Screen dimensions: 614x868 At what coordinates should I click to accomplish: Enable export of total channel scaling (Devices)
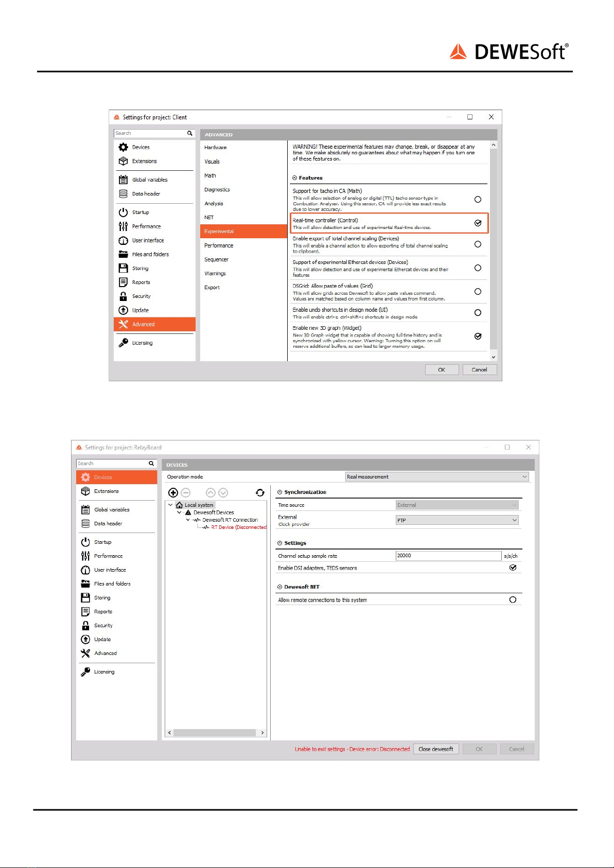click(x=478, y=244)
